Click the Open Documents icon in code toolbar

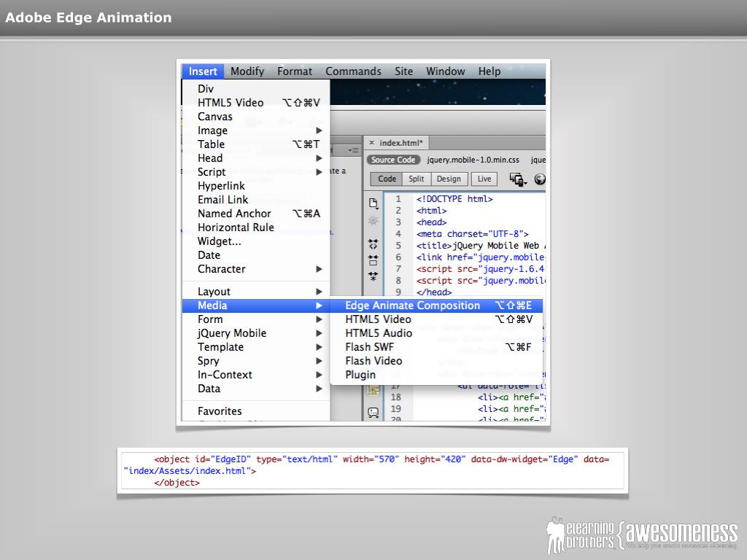373,203
